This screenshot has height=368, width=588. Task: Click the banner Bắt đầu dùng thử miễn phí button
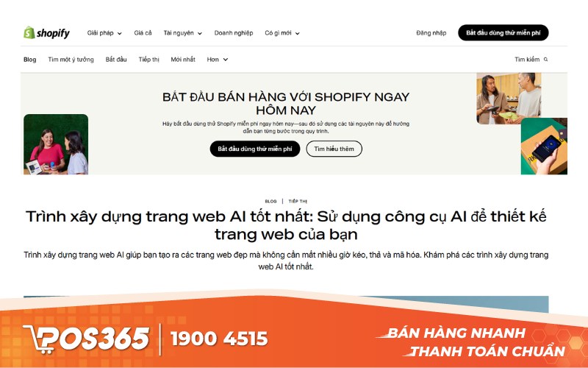(255, 149)
